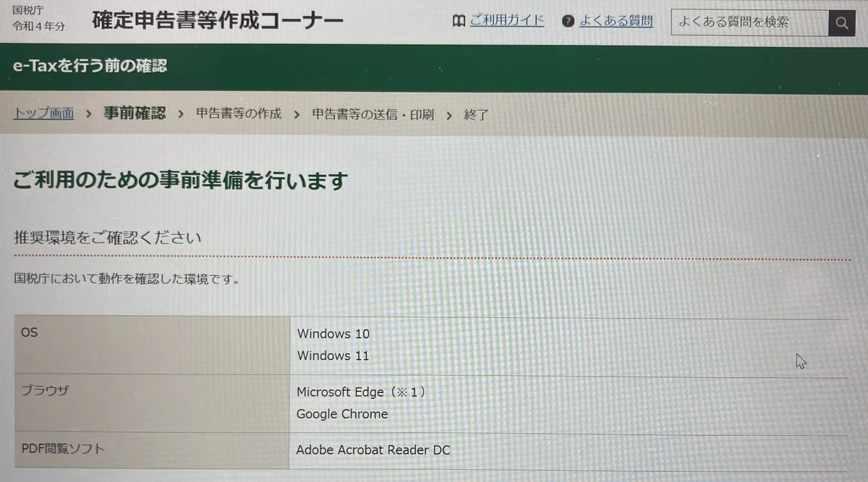The width and height of the screenshot is (868, 482).
Task: Open the よくある質問 link
Action: click(616, 22)
